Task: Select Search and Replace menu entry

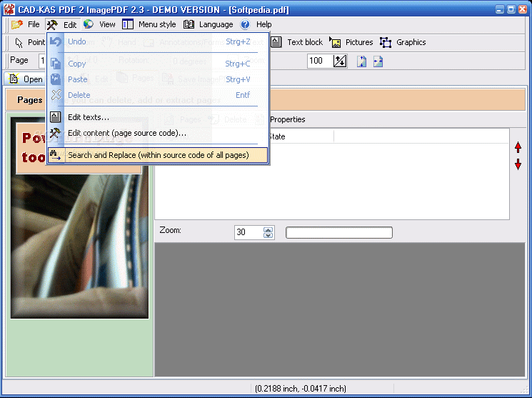Action: [158, 155]
